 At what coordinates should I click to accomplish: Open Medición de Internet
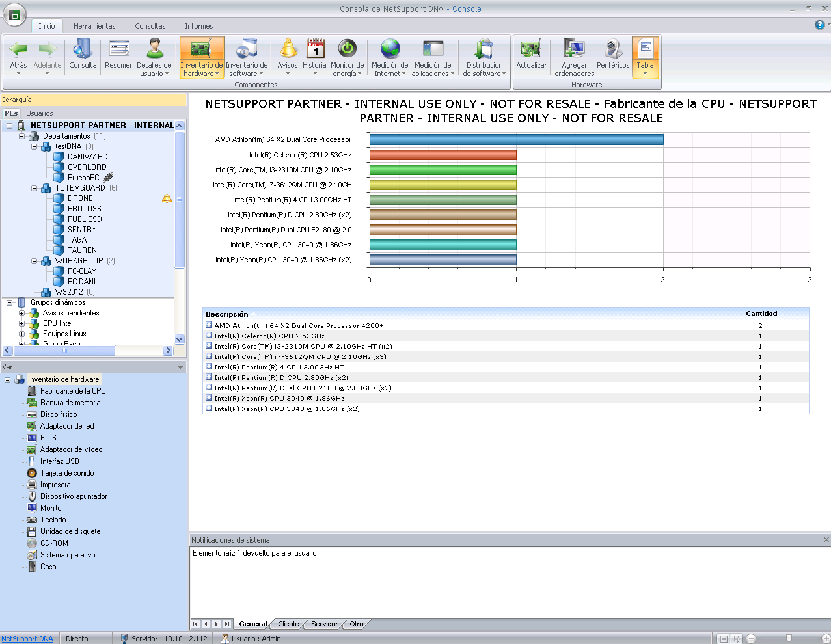(x=390, y=57)
